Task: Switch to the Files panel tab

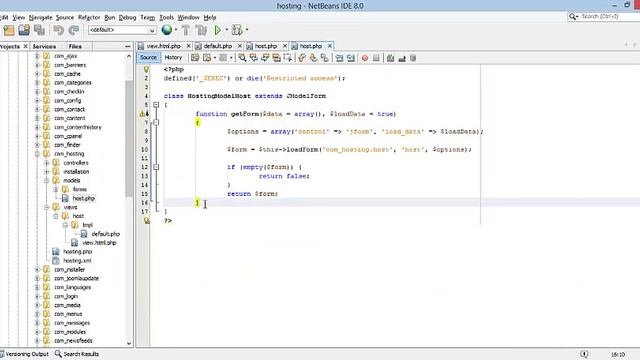Action: point(75,47)
